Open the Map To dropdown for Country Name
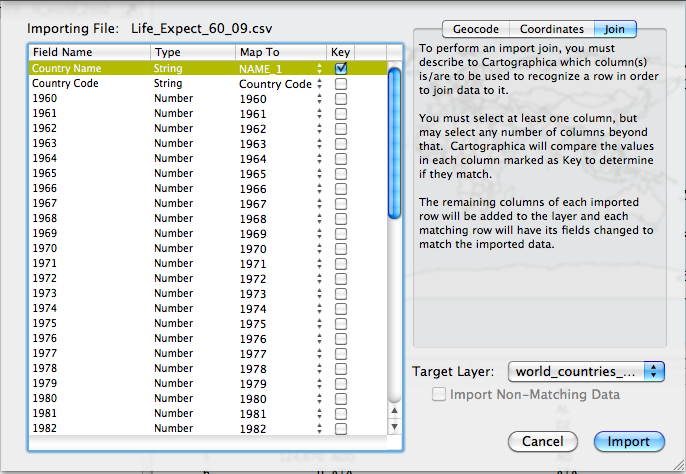 [x=319, y=69]
